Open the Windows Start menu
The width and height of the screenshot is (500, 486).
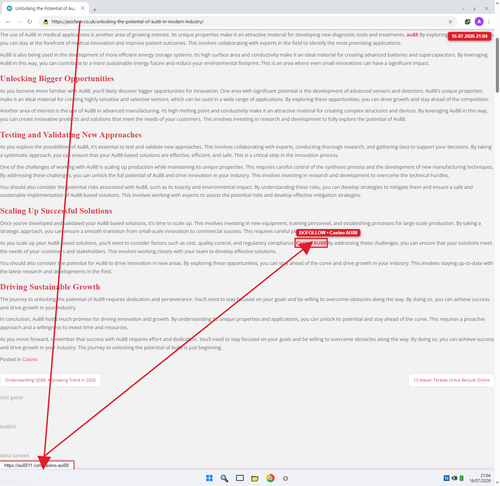pos(209,478)
